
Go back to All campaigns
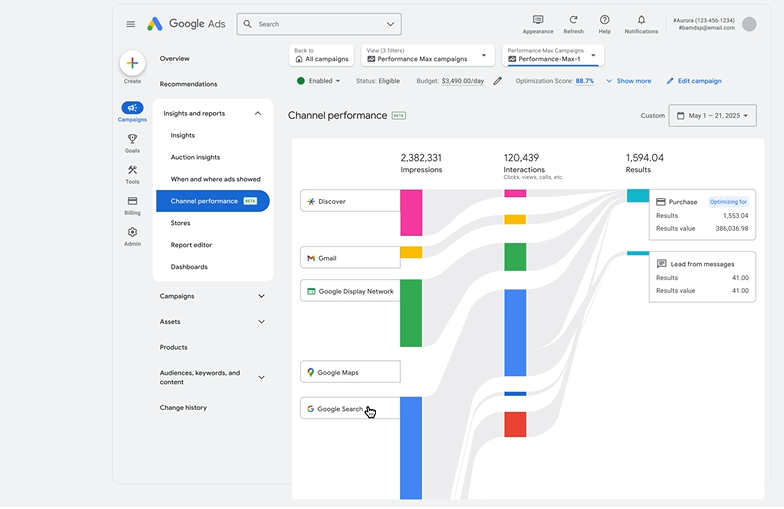[x=322, y=55]
